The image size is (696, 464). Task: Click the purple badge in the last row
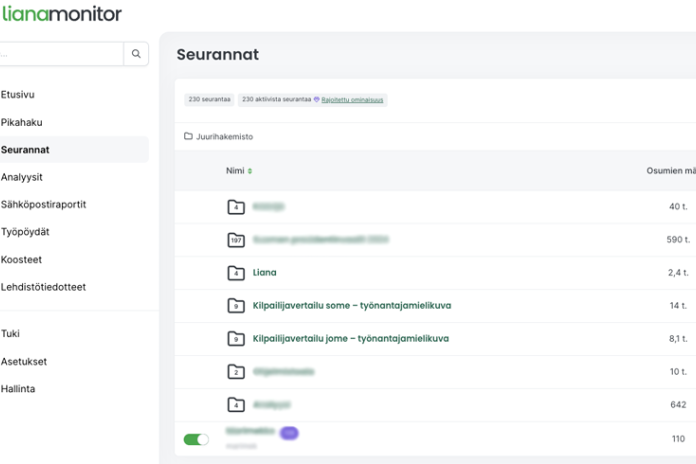(x=289, y=433)
